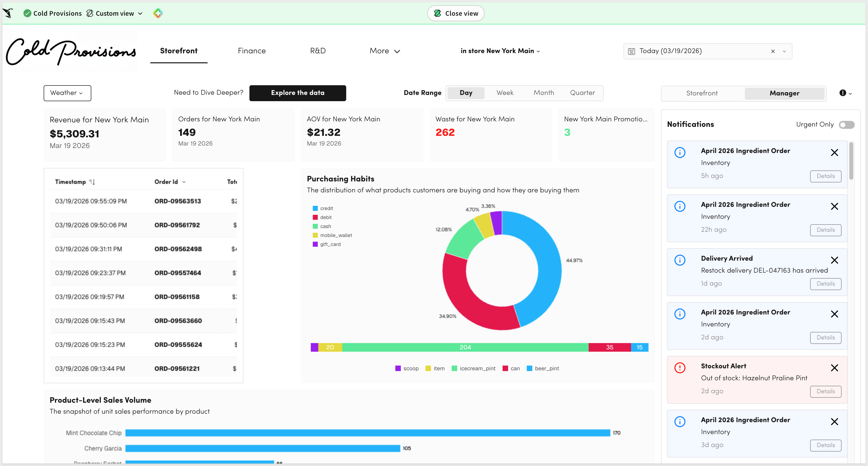Open the More navigation menu
The width and height of the screenshot is (868, 466).
tap(384, 51)
